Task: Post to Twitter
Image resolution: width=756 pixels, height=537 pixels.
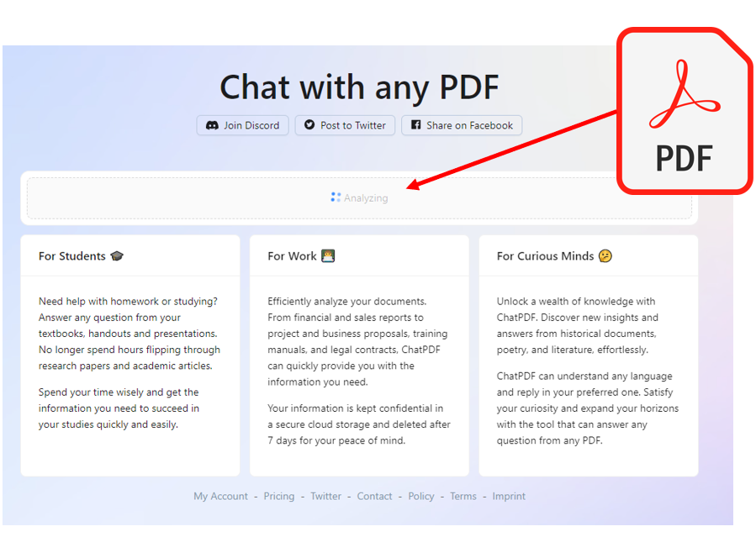Action: [x=345, y=125]
